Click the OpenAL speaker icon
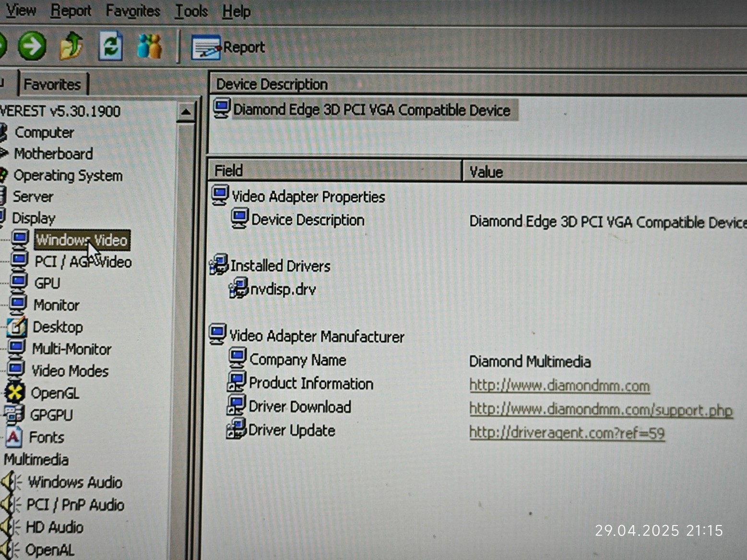Screen dimensions: 747x560 (9, 549)
